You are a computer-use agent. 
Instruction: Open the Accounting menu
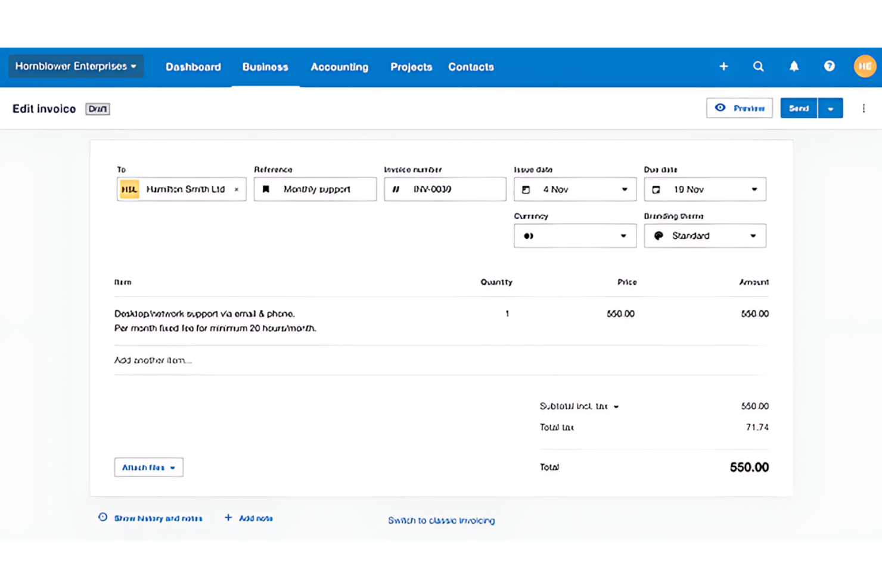(x=339, y=67)
